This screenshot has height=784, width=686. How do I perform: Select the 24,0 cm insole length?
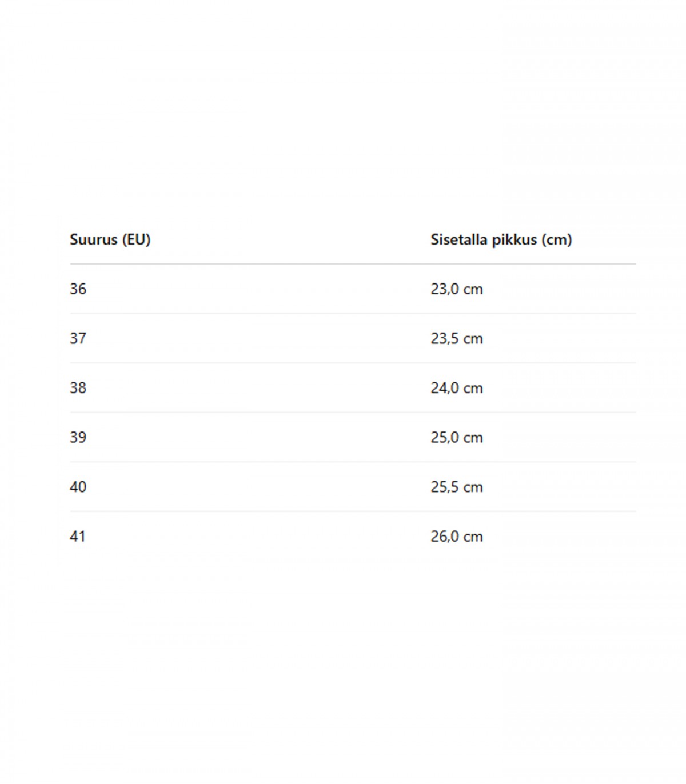pos(457,388)
